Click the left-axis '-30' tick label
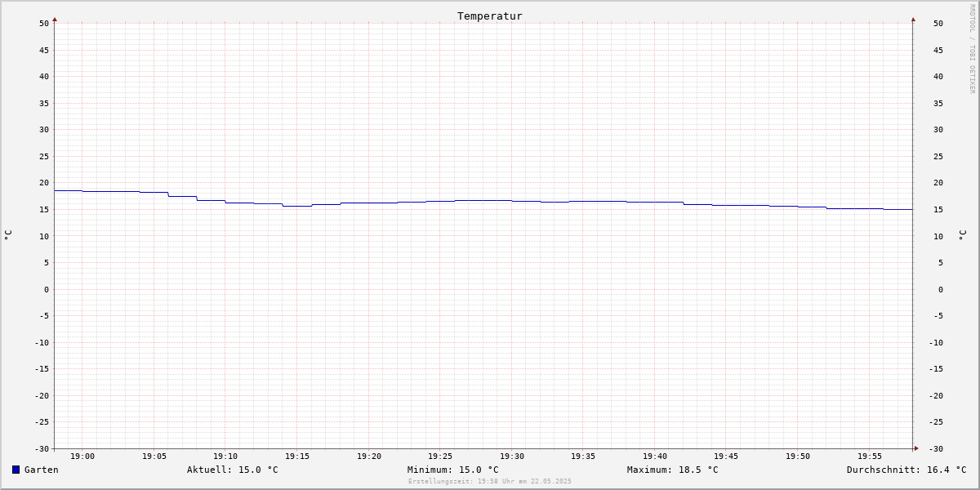 [x=42, y=448]
